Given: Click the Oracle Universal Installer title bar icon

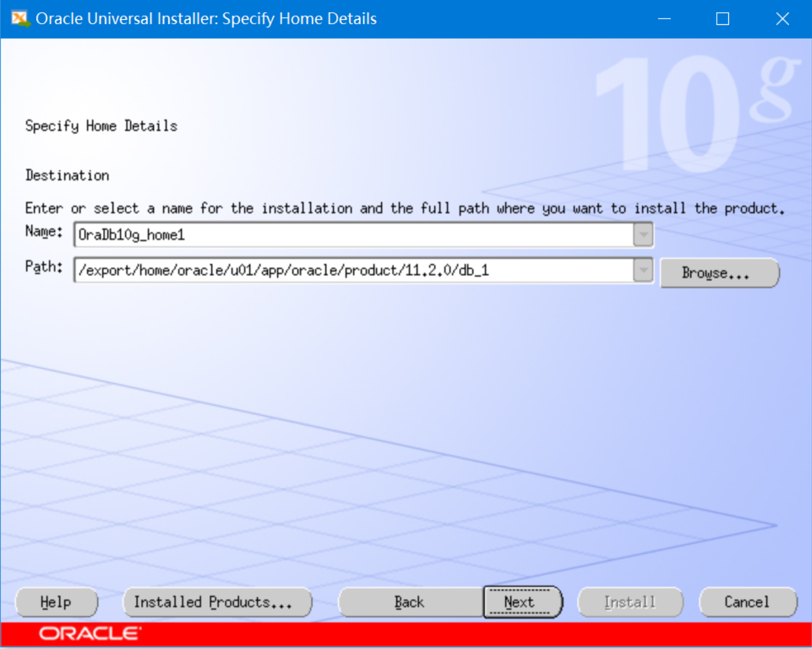Looking at the screenshot, I should (x=20, y=19).
